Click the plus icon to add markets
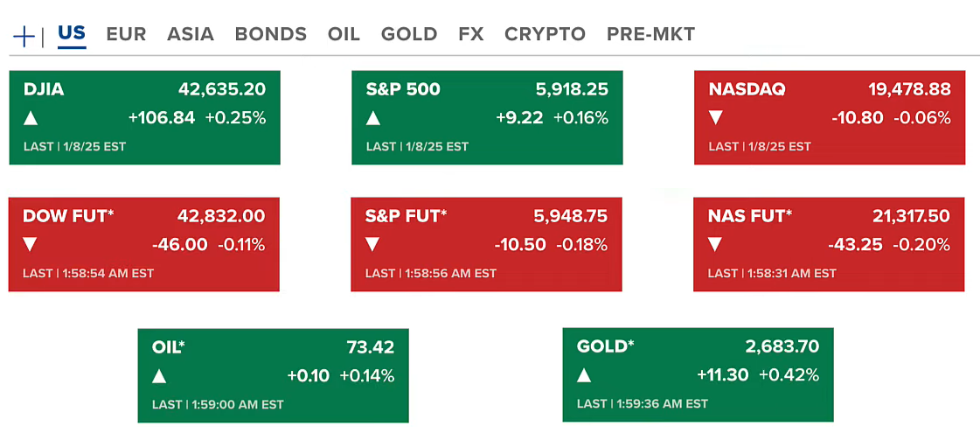The image size is (980, 440). tap(24, 36)
